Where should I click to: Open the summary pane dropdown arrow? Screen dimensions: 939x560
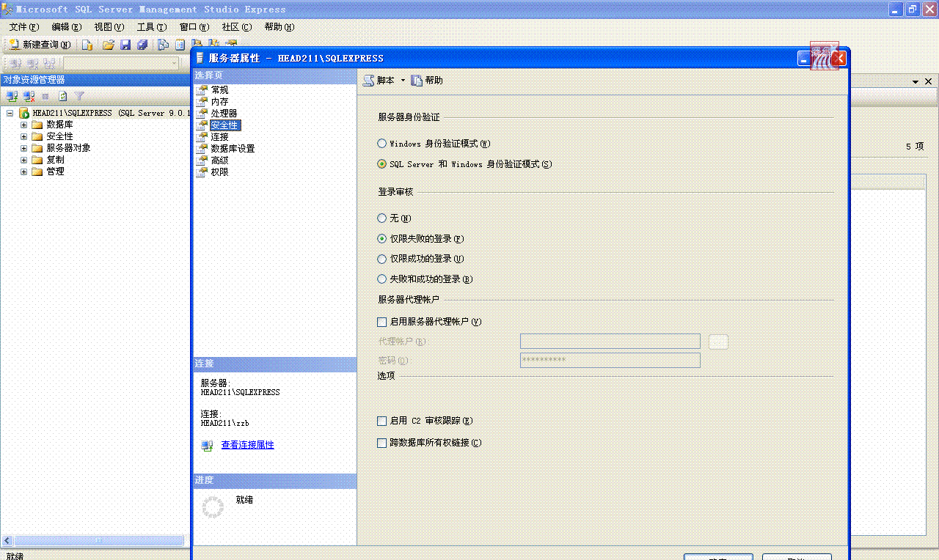(916, 82)
